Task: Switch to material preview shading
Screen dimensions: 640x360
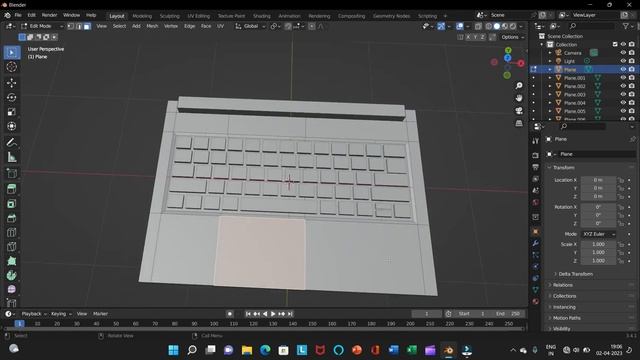Action: [505, 27]
